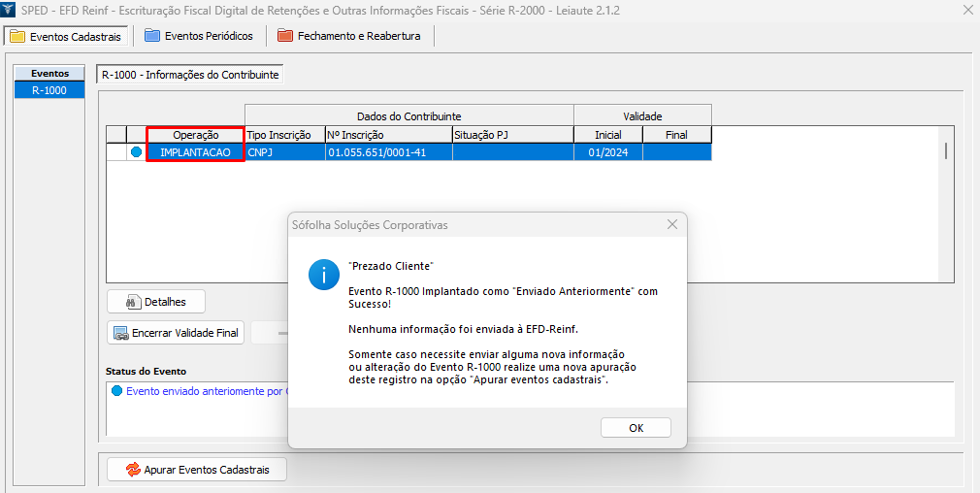Close the Sófolha Soluções Corporativas dialog
Screen dimensions: 980x493
(x=671, y=224)
